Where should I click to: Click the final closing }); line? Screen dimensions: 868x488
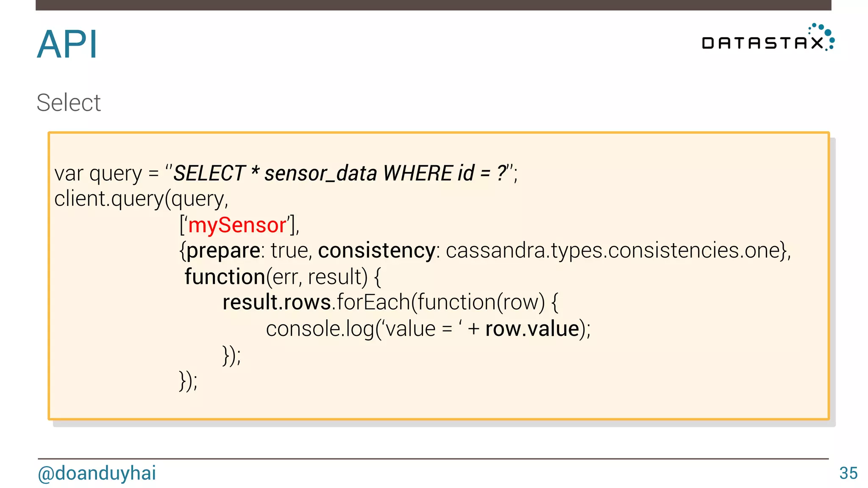click(188, 381)
